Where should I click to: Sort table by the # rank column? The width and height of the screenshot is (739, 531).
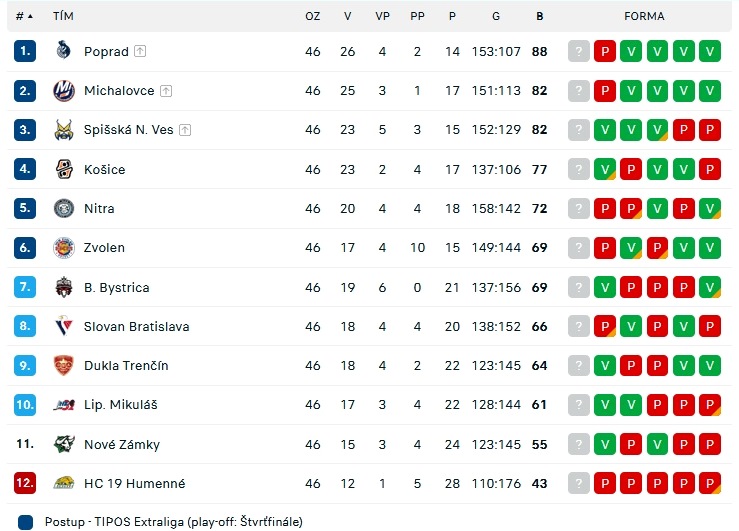point(24,16)
